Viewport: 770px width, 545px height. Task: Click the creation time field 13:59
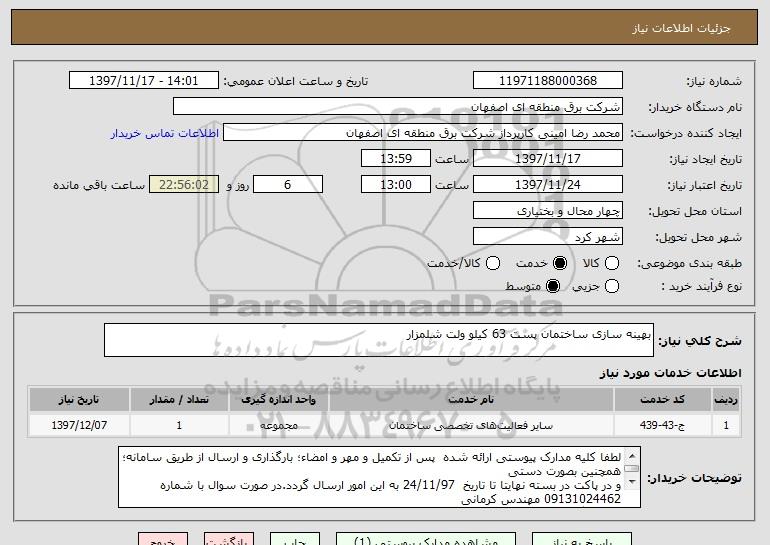point(396,159)
